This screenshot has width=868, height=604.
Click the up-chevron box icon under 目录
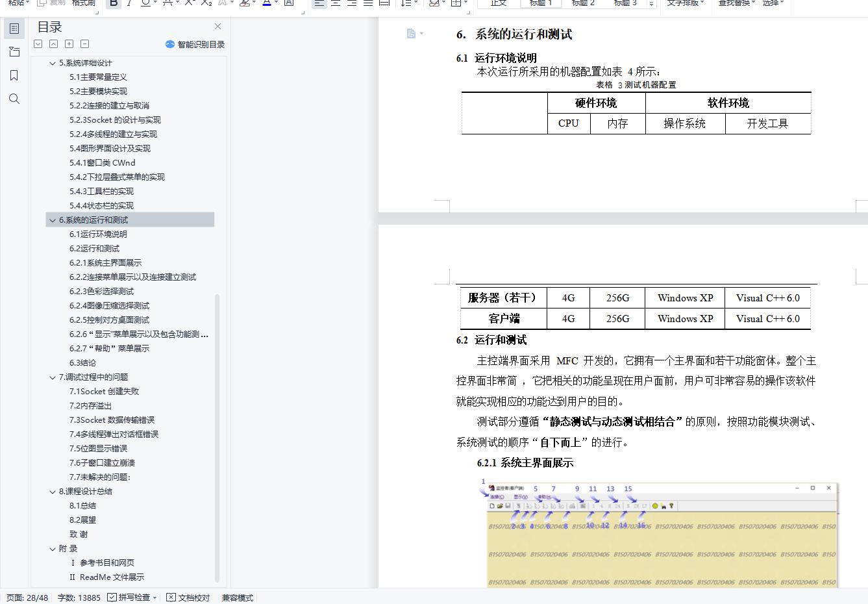(54, 44)
